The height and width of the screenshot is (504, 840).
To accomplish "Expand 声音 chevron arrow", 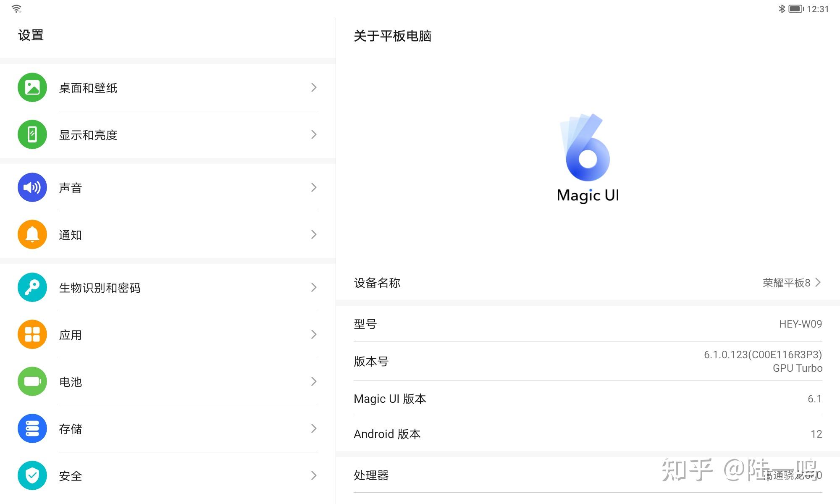I will (314, 187).
